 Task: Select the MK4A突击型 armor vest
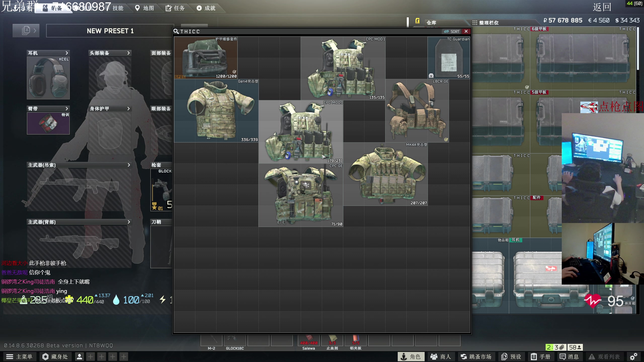point(385,174)
